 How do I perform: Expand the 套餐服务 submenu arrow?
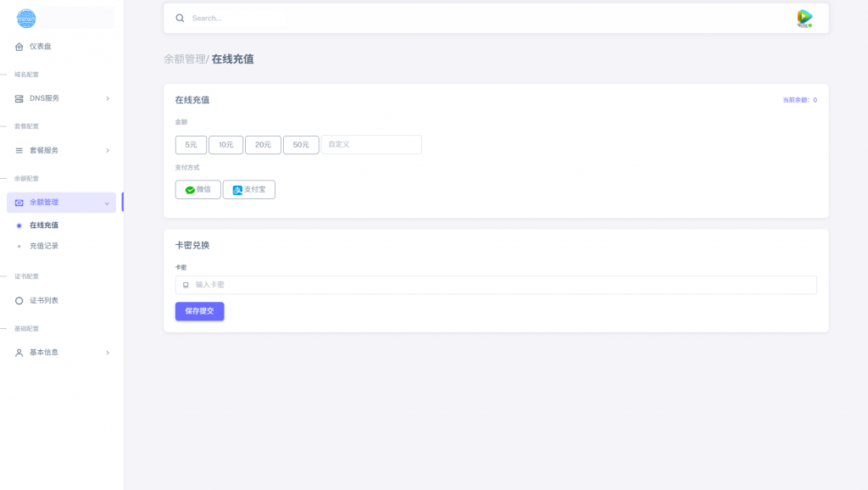coord(107,150)
